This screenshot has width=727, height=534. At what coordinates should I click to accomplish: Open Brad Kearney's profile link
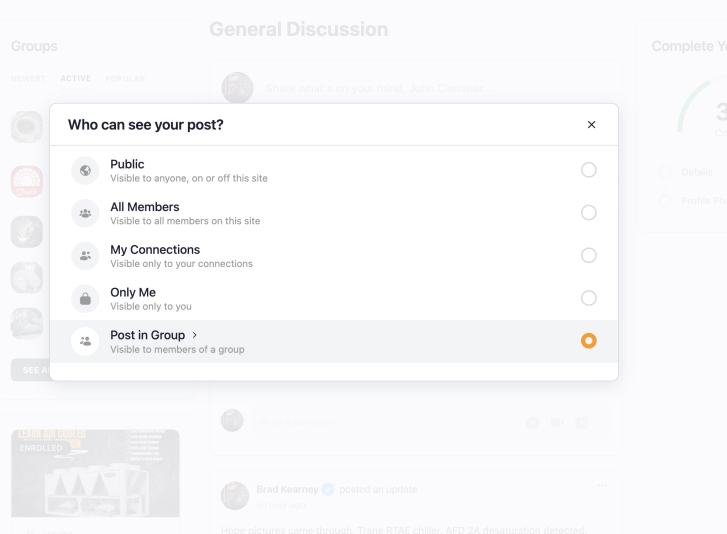tap(287, 490)
